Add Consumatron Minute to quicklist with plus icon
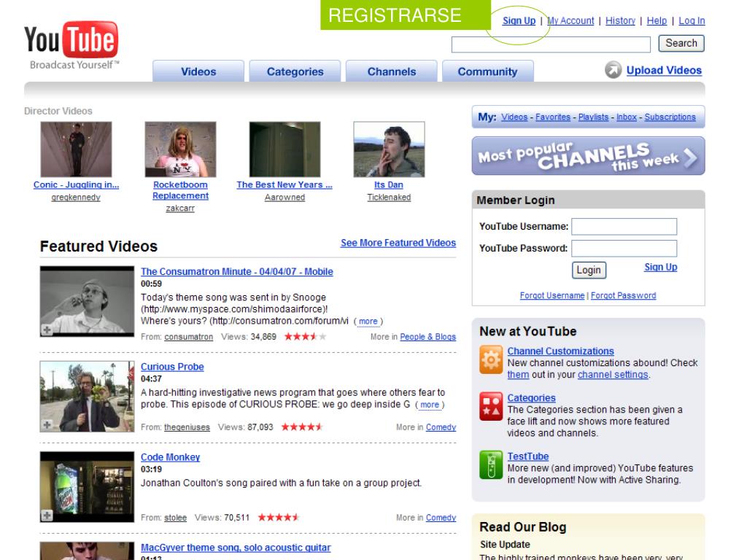Screen dimensions: 747x560 [47, 330]
